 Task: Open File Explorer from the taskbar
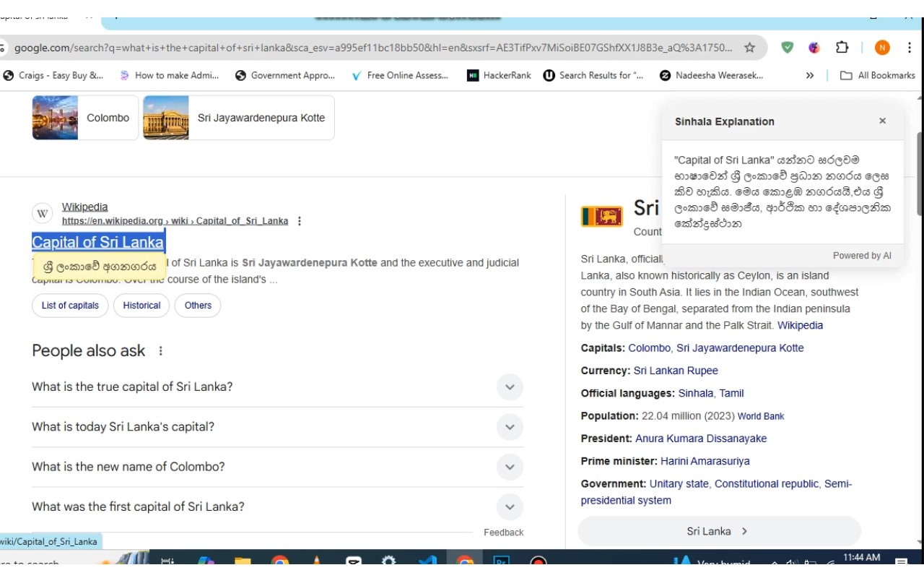pos(243,560)
